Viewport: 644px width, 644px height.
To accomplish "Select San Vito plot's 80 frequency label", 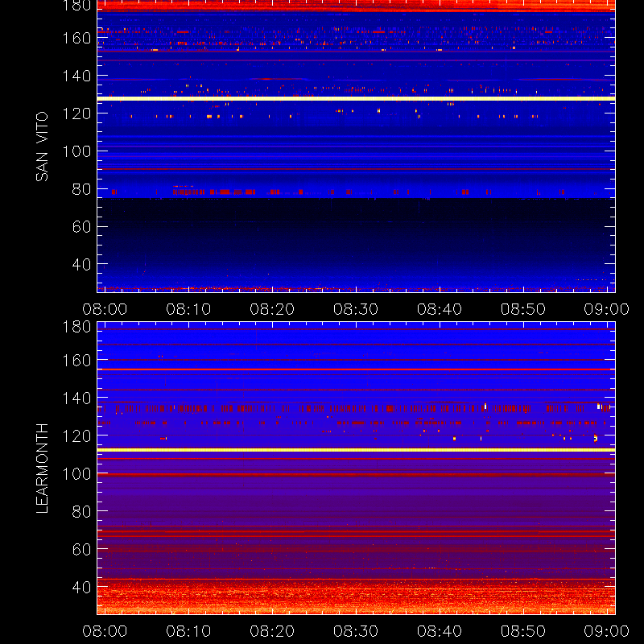I will click(81, 189).
